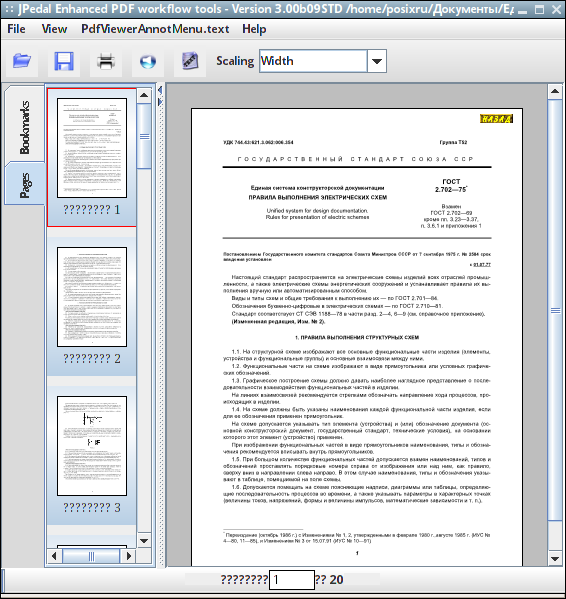566x599 pixels.
Task: Click the thumbnail panel scroll up arrow
Action: [144, 95]
